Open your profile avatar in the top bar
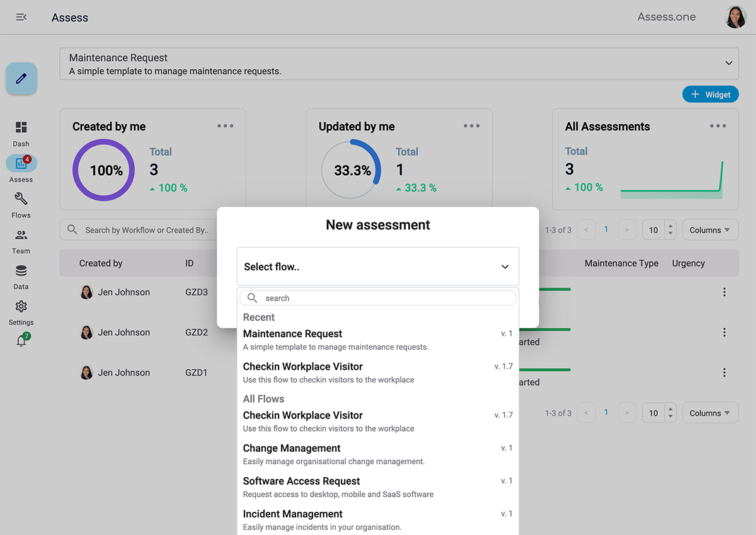 735,17
